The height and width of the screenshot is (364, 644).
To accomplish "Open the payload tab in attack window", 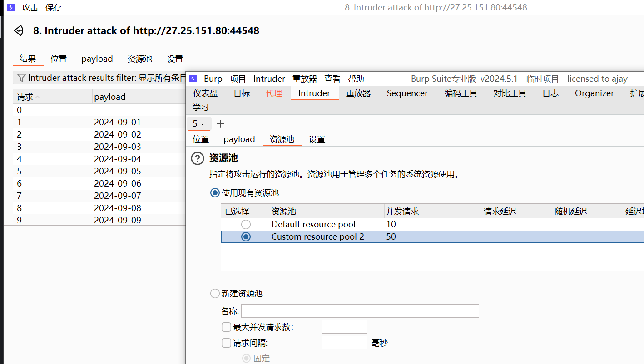I will [x=97, y=59].
